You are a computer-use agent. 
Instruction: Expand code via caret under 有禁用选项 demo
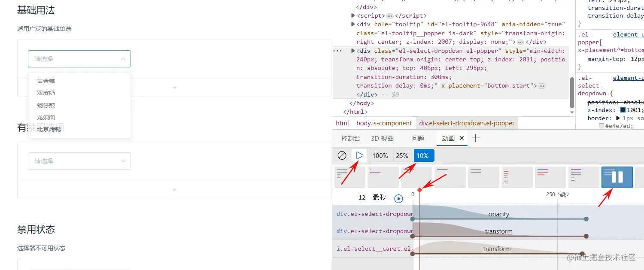coord(174,190)
